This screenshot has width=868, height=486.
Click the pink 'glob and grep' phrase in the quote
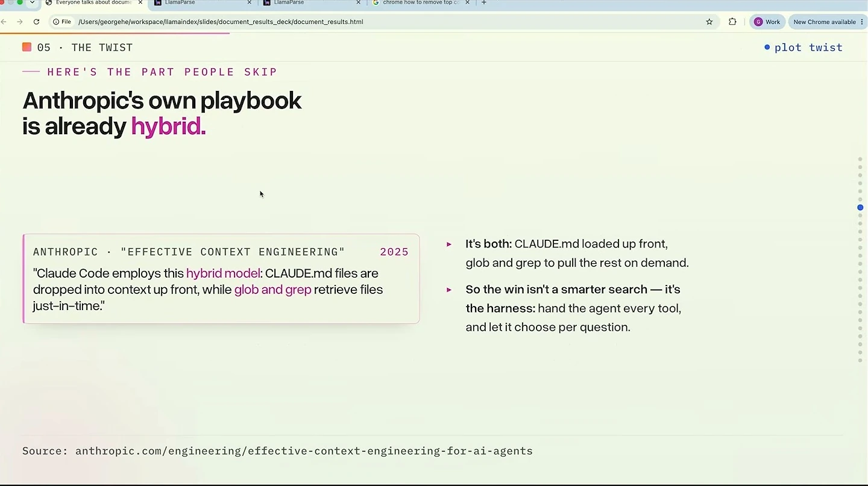[x=272, y=290]
